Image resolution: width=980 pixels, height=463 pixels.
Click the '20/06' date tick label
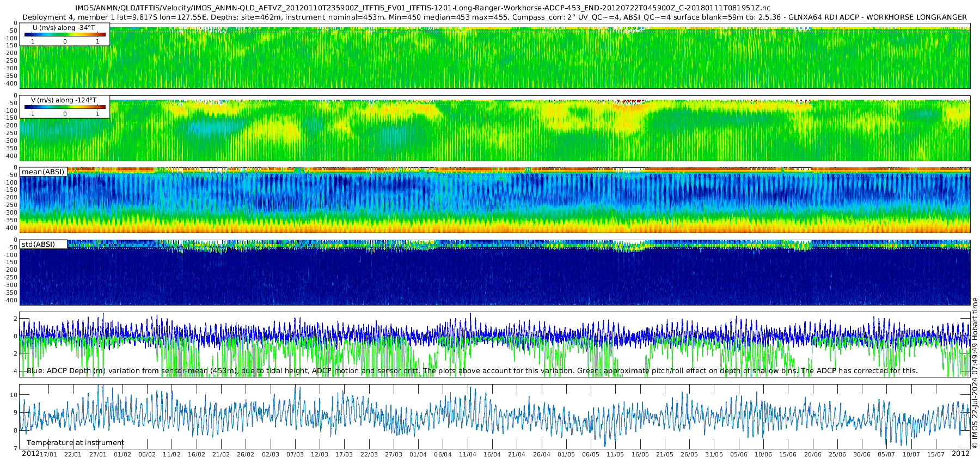point(813,454)
